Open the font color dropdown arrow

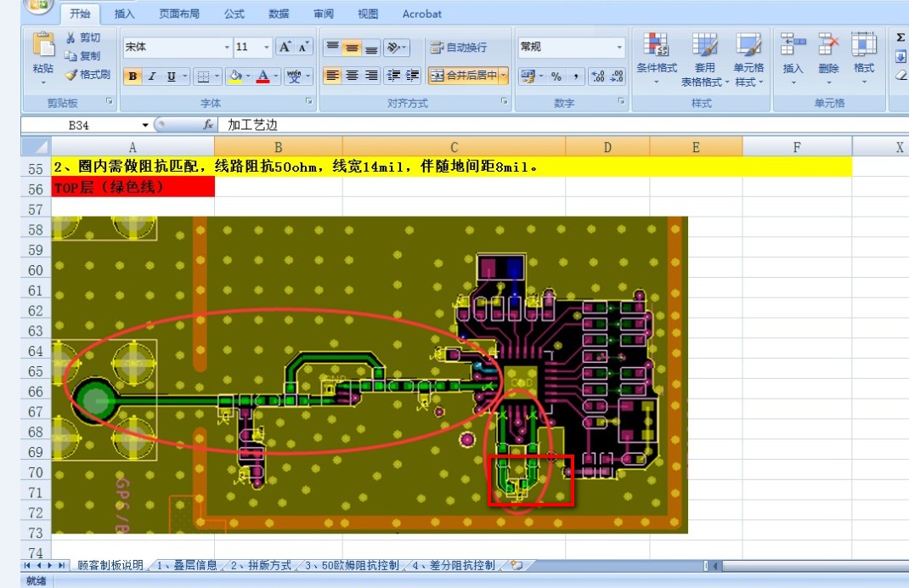coord(276,76)
